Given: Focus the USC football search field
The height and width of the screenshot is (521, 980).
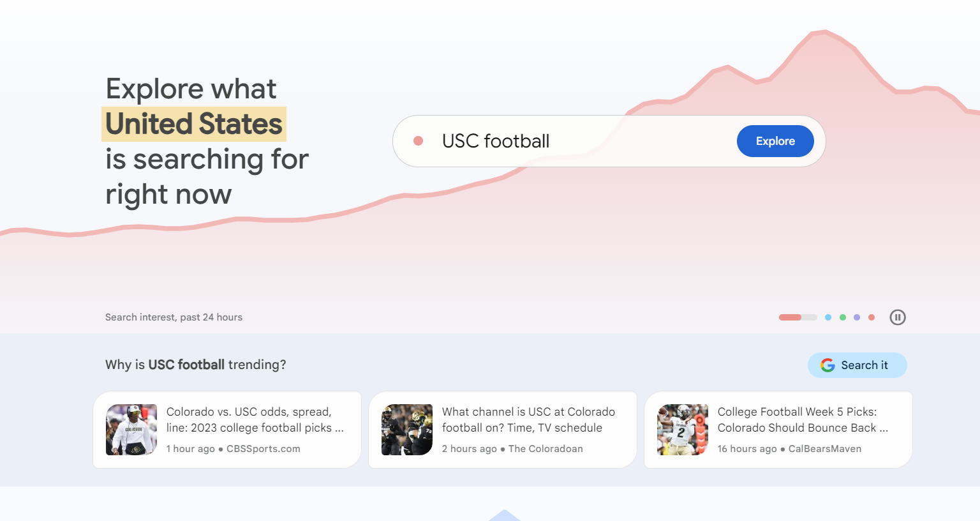Looking at the screenshot, I should coord(574,141).
